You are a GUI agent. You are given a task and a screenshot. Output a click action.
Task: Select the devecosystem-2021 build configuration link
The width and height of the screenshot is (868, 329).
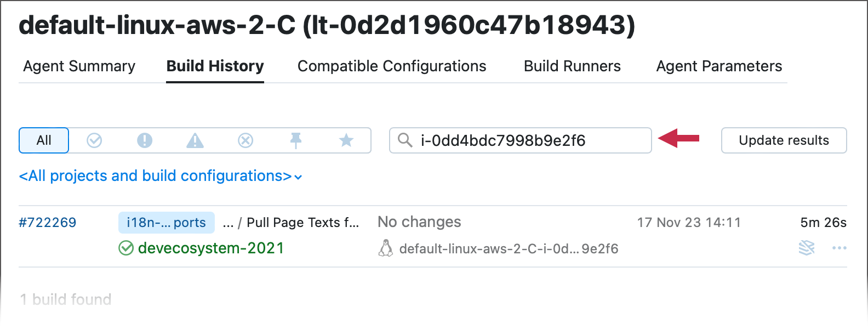pyautogui.click(x=210, y=248)
